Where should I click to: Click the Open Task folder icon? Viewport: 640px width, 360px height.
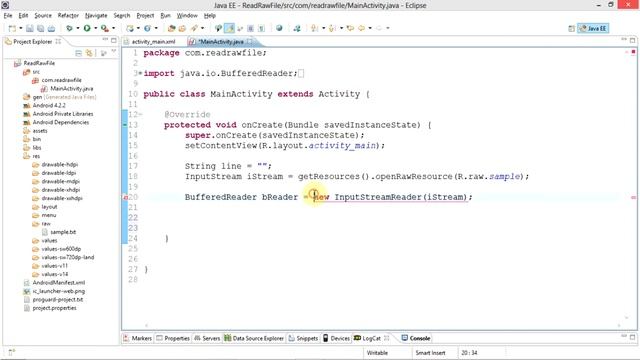tap(182, 28)
